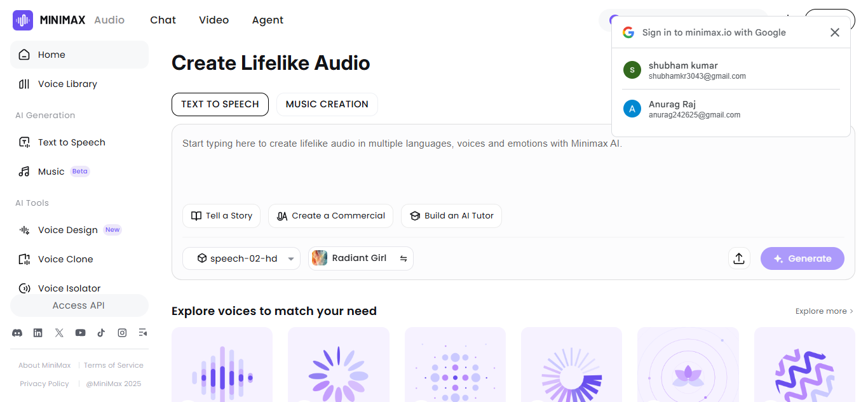
Task: Click the Discord icon in sidebar
Action: pos(17,333)
